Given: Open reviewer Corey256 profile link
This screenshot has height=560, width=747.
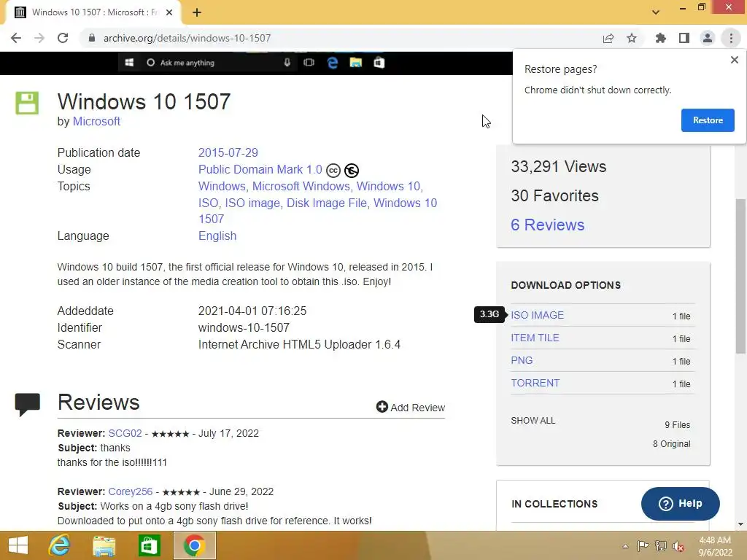Looking at the screenshot, I should [130, 491].
